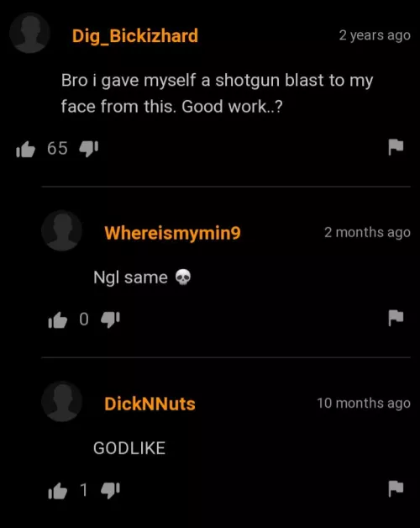
Task: Like the Whereismymin9 reply
Action: pos(58,319)
